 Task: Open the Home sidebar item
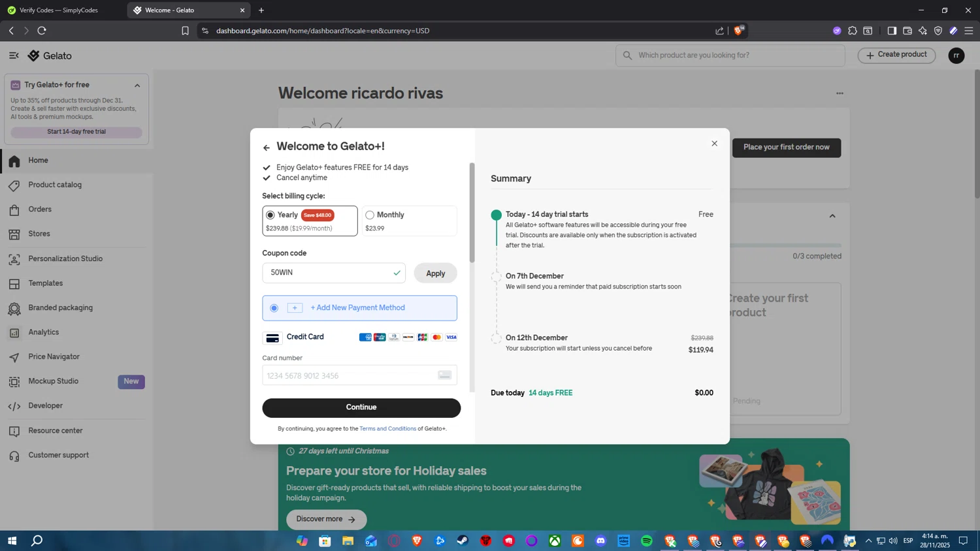(38, 161)
